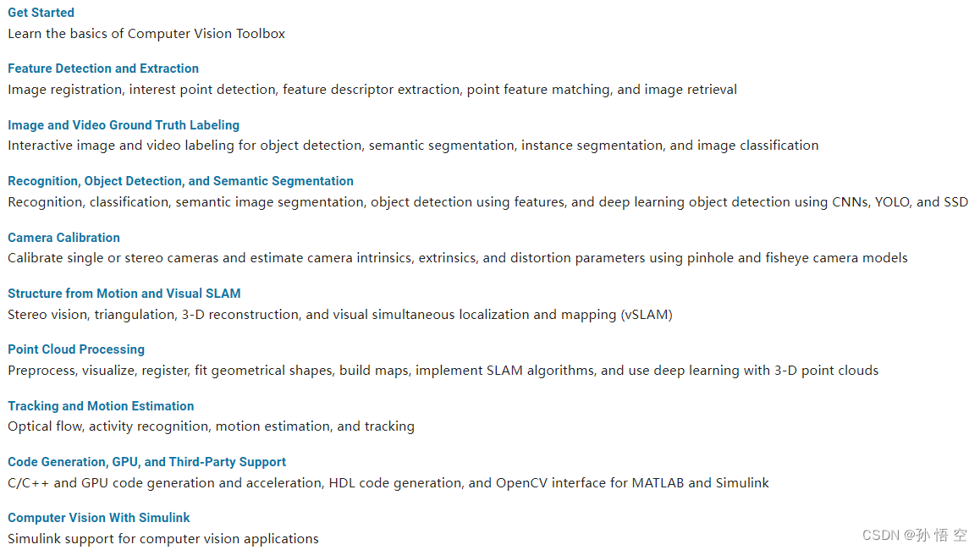Click the description about 3-D point clouds

(443, 371)
